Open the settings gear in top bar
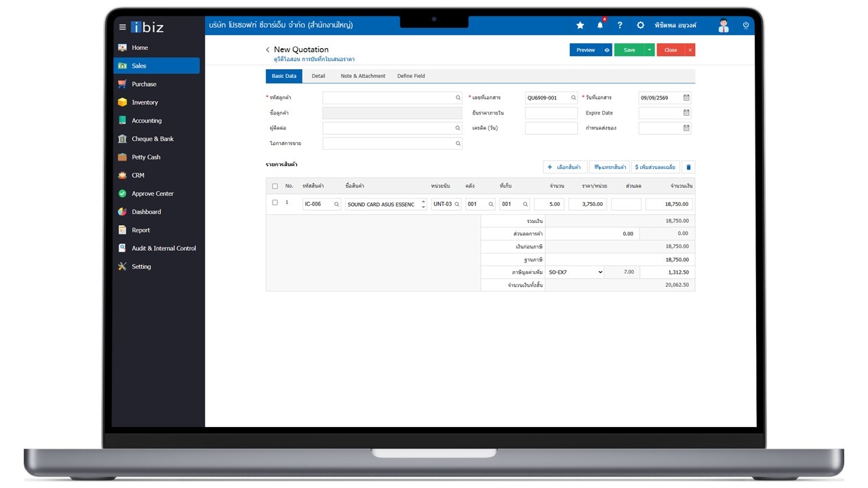The width and height of the screenshot is (868, 488). (x=640, y=25)
